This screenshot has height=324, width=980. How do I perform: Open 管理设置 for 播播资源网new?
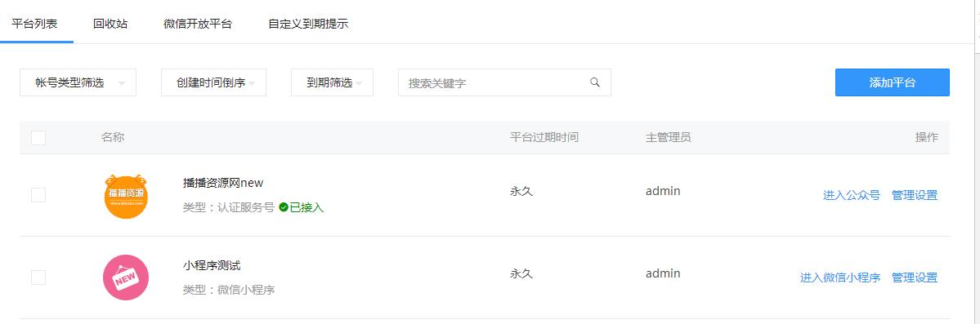[x=915, y=195]
